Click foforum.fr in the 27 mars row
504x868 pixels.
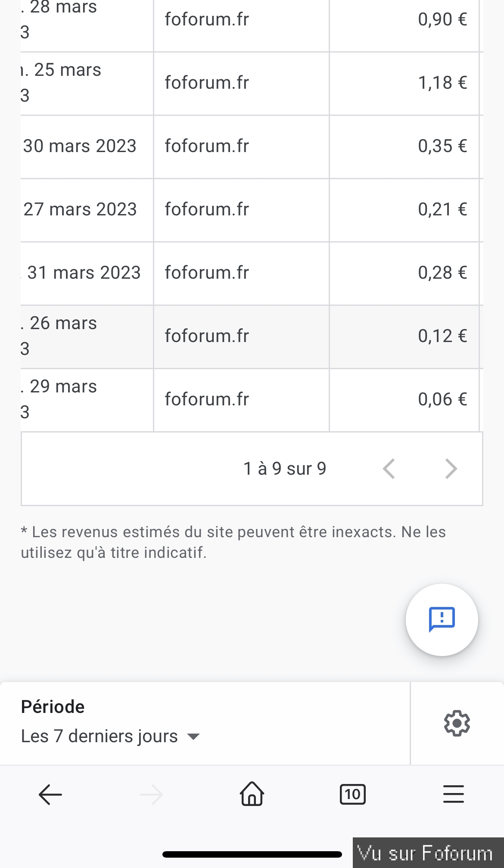[x=207, y=209]
